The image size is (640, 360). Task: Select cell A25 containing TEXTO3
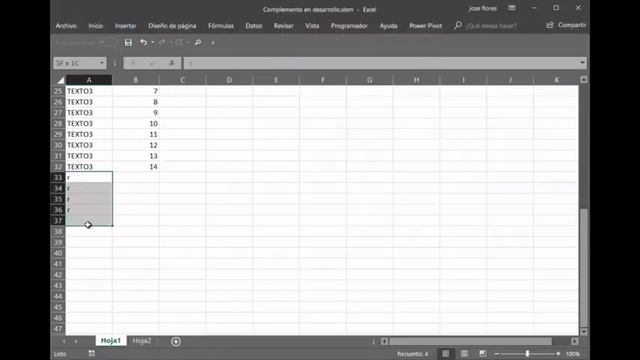point(89,91)
